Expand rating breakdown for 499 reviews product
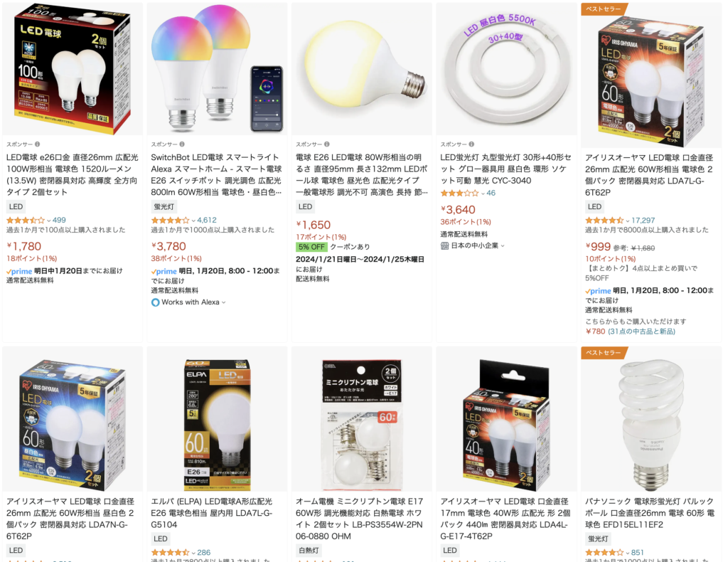Screen dimensions: 728x562 tap(49, 221)
